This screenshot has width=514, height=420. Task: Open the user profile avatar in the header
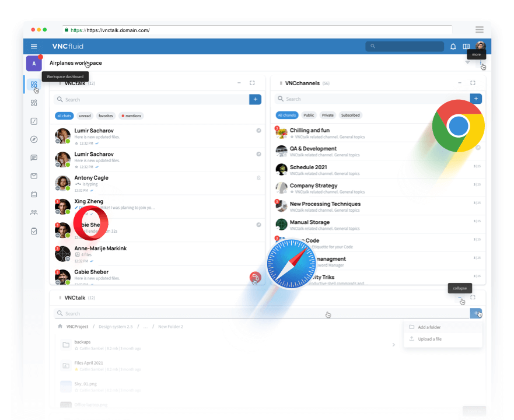[x=481, y=46]
